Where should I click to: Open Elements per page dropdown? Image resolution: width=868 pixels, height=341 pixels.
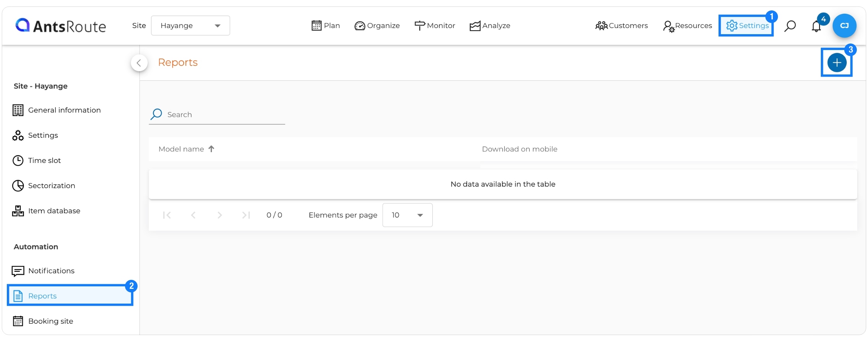[407, 215]
